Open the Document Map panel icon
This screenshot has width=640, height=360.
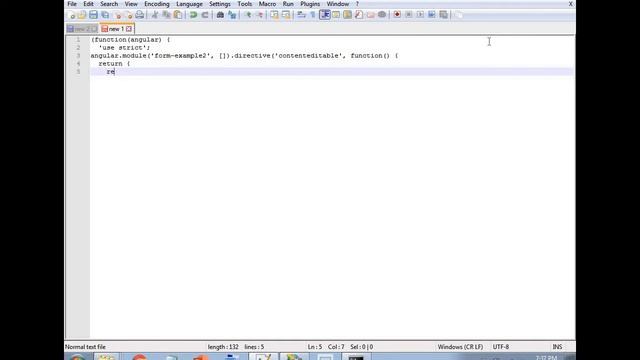tap(347, 15)
